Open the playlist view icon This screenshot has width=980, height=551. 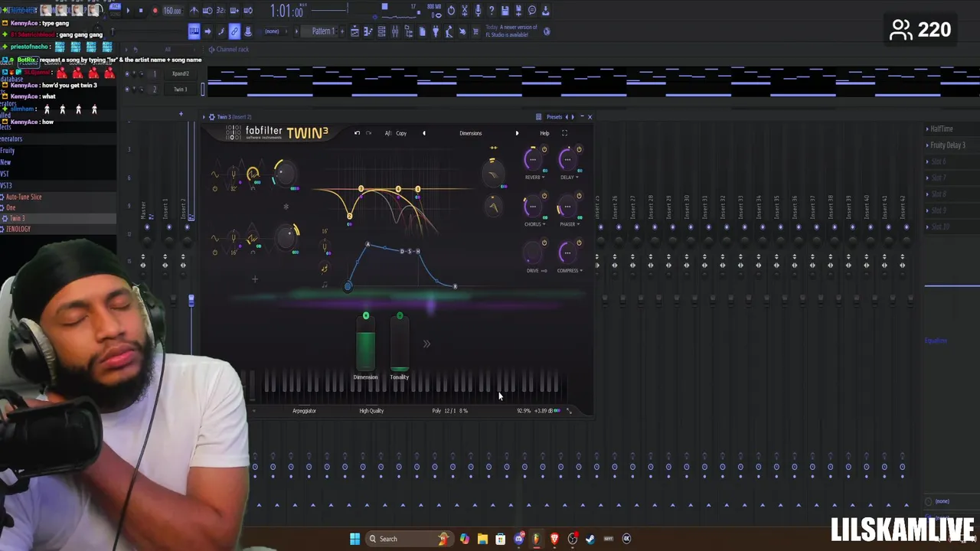tap(354, 31)
